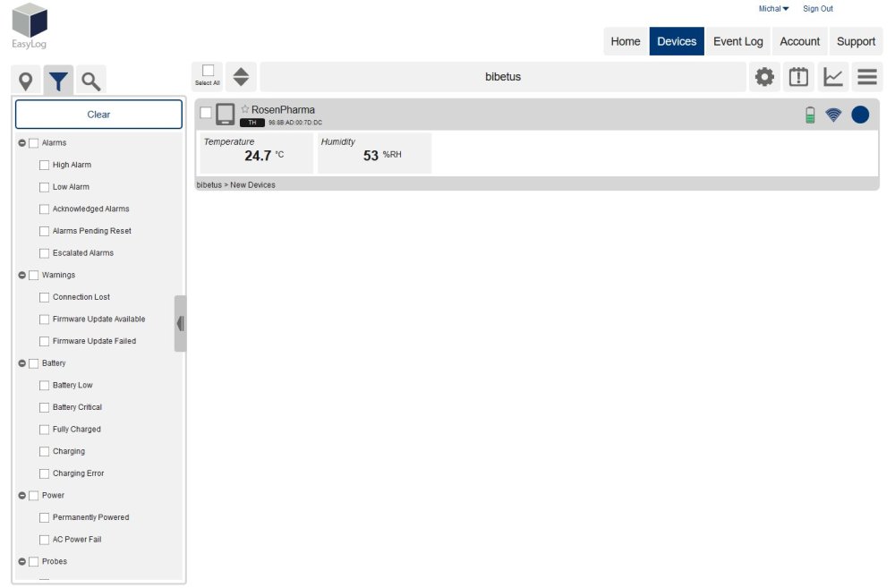Collapse the Battery filter group
Image resolution: width=895 pixels, height=588 pixels.
22,363
